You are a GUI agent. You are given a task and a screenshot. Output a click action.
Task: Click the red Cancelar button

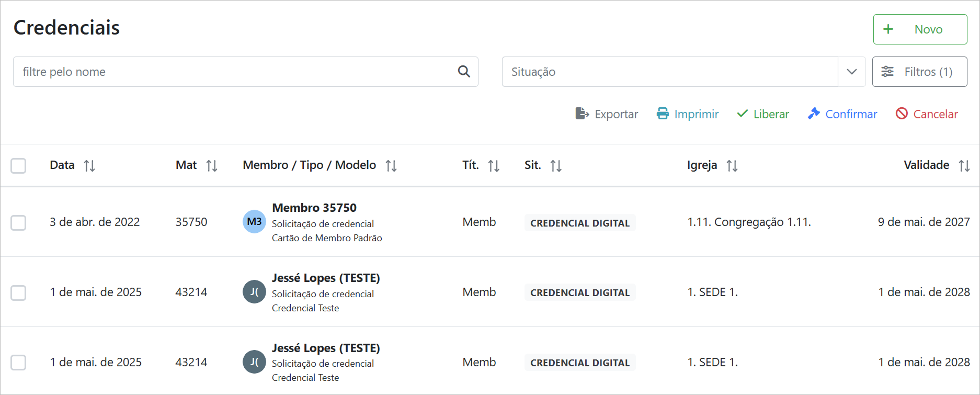[x=927, y=114]
